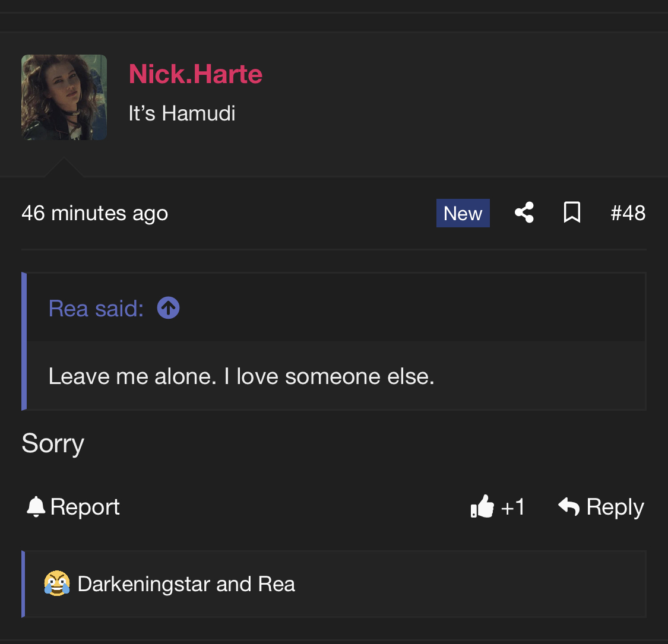Image resolution: width=668 pixels, height=644 pixels.
Task: Bookmark this post with the bookmark icon
Action: tap(571, 212)
